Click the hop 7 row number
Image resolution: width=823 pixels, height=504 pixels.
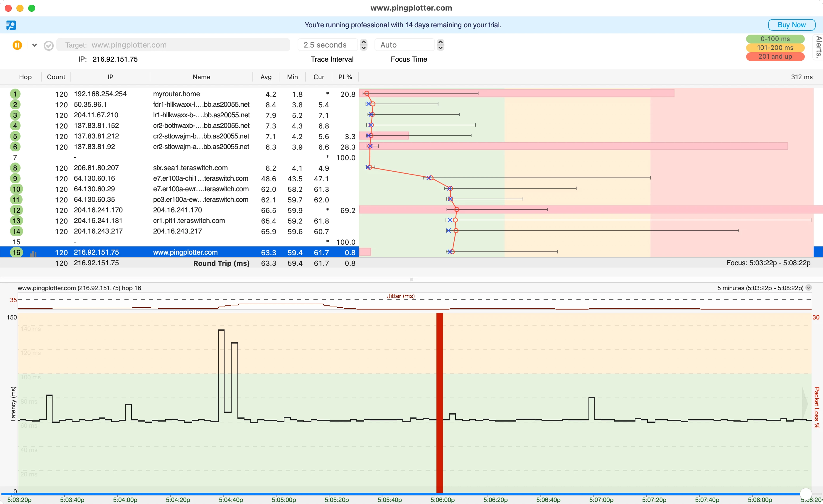click(x=15, y=158)
